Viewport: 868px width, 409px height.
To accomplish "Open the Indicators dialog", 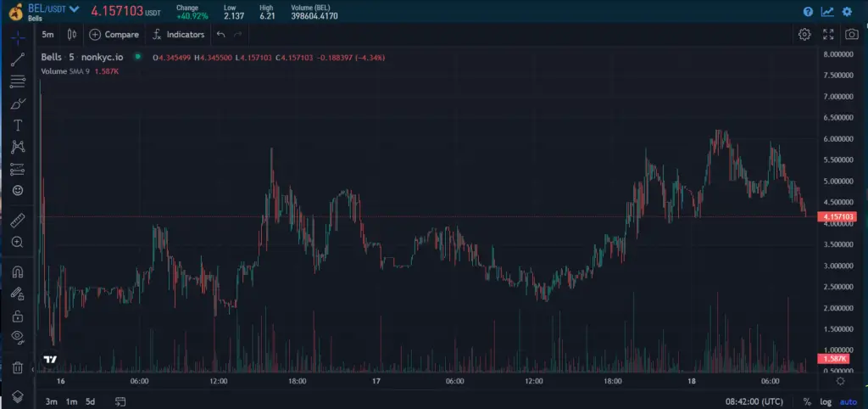I will 178,34.
